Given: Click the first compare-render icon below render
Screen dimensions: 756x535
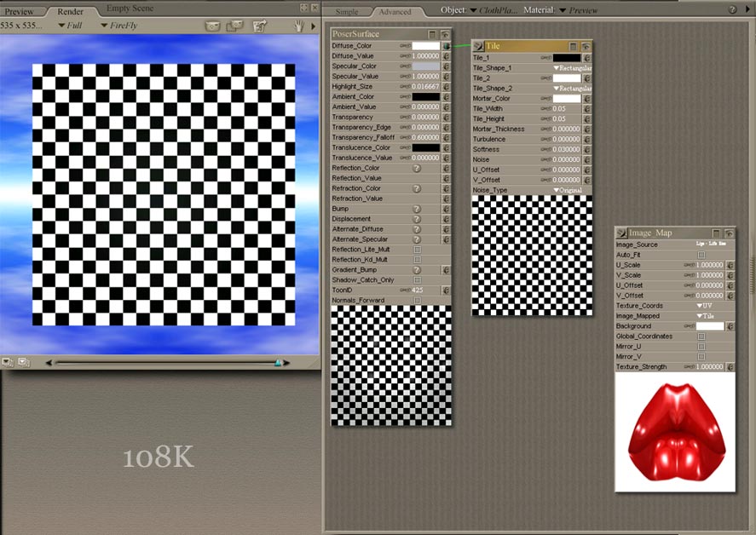Looking at the screenshot, I should tap(7, 362).
